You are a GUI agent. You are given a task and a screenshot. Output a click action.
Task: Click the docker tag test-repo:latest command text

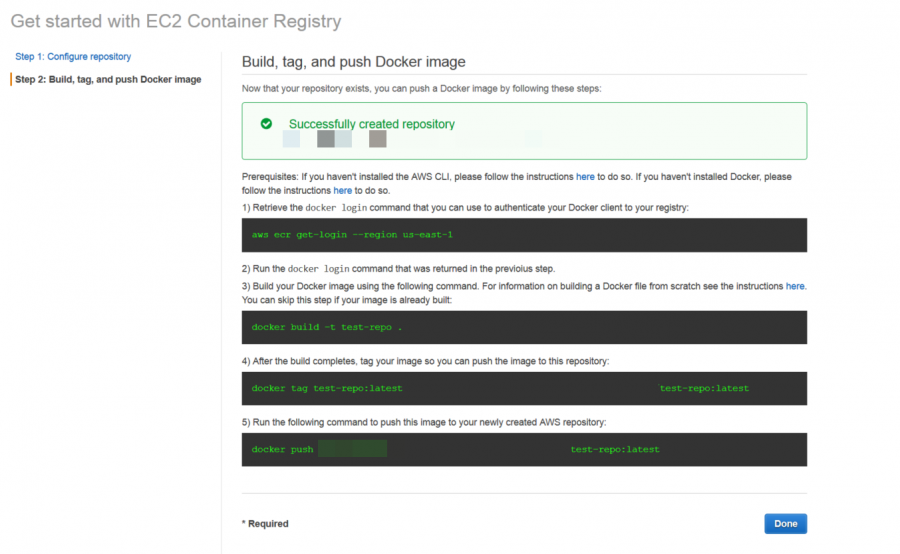pyautogui.click(x=327, y=388)
